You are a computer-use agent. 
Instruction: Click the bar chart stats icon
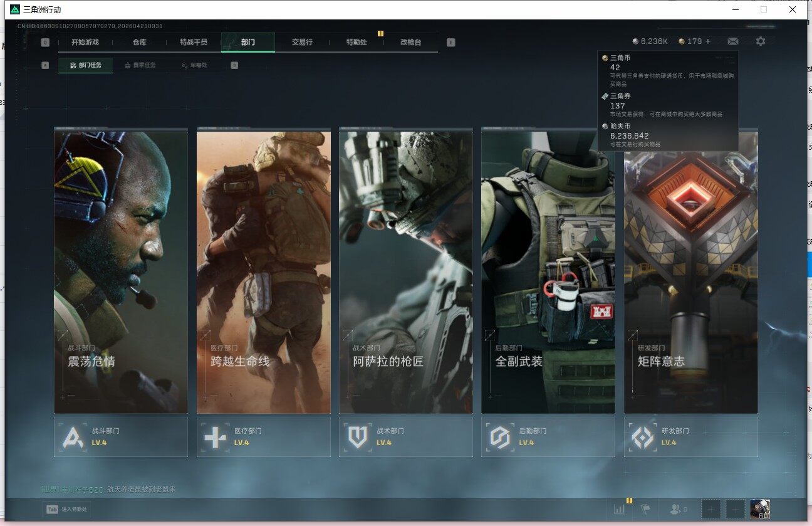620,509
